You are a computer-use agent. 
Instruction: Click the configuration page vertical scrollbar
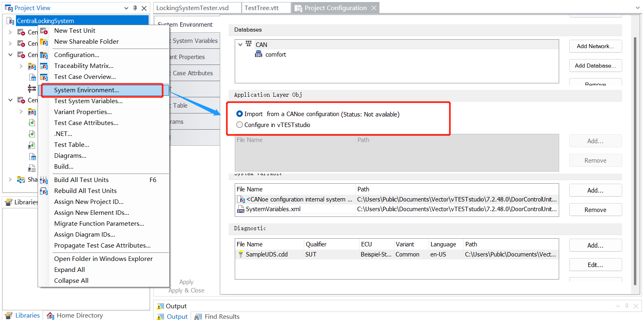click(635, 162)
